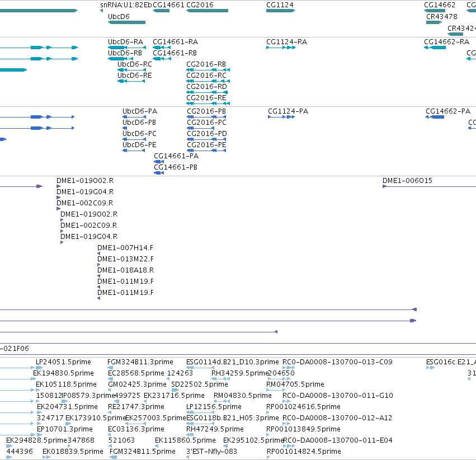
Task: Select transcript CG2016-RC
Action: tap(208, 81)
